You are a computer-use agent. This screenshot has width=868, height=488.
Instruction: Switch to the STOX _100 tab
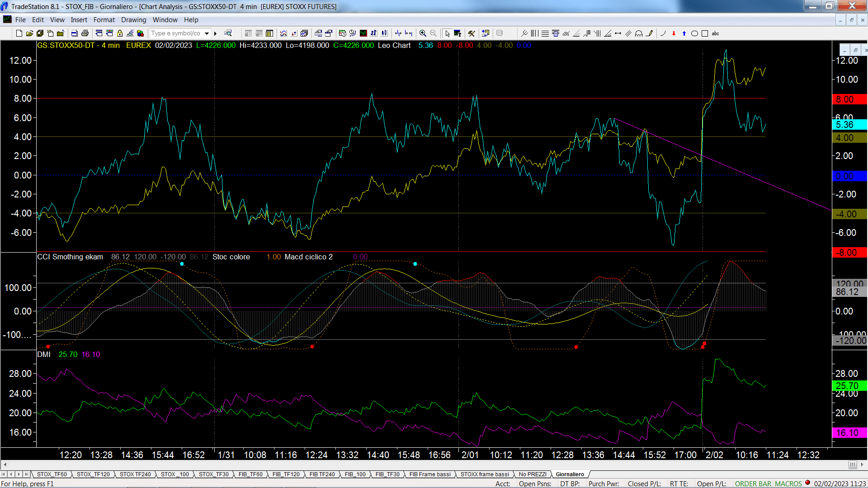175,474
